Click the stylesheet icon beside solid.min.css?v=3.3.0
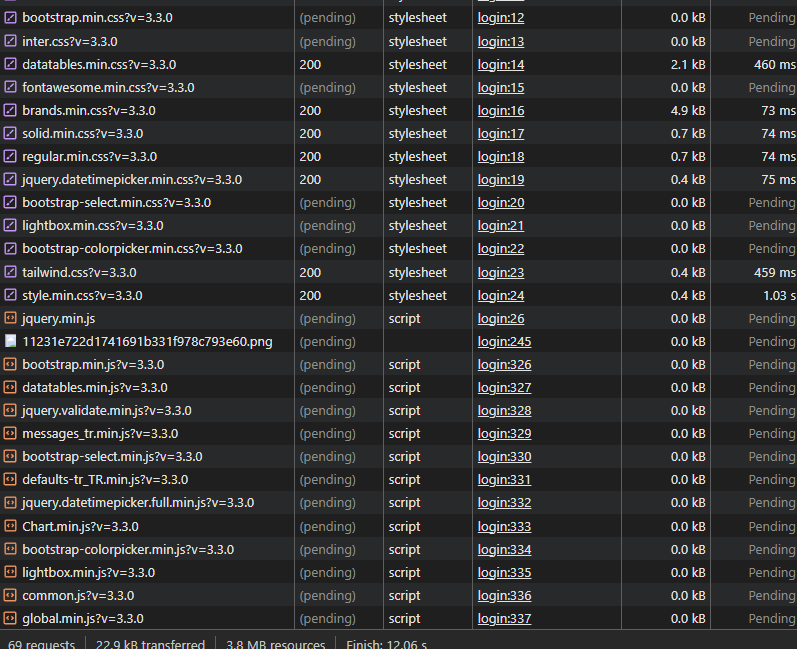The width and height of the screenshot is (797, 649). pos(10,134)
